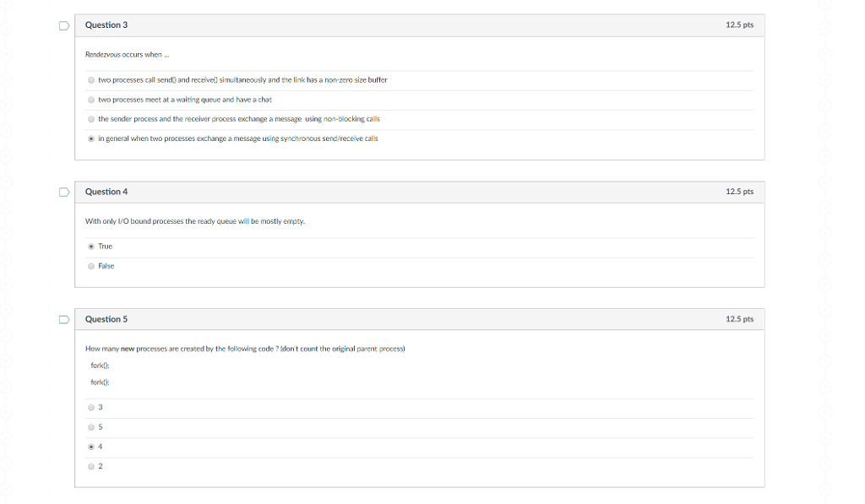Viewport: 865px width, 504px height.
Task: Select the synchronous send/receive calls option
Action: click(91, 138)
